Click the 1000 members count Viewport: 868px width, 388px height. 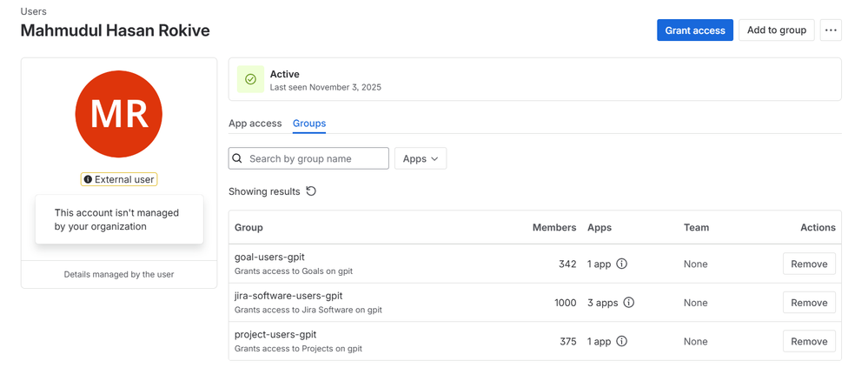coord(565,303)
